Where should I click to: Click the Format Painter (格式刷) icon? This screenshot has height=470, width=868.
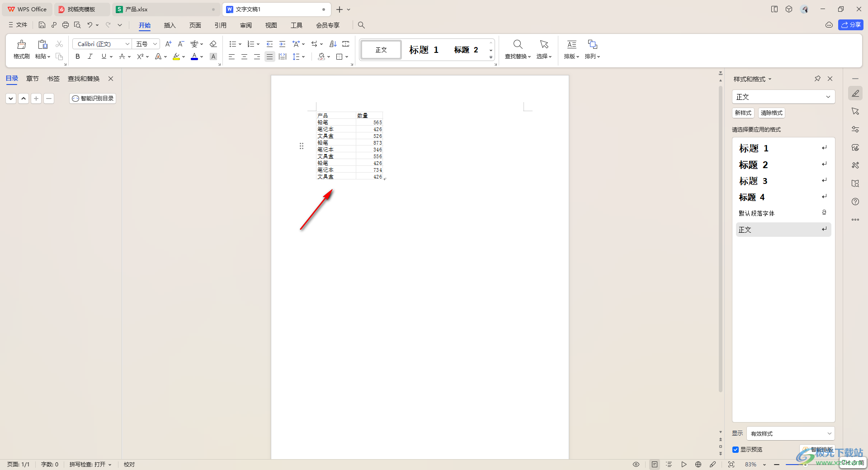pyautogui.click(x=21, y=44)
